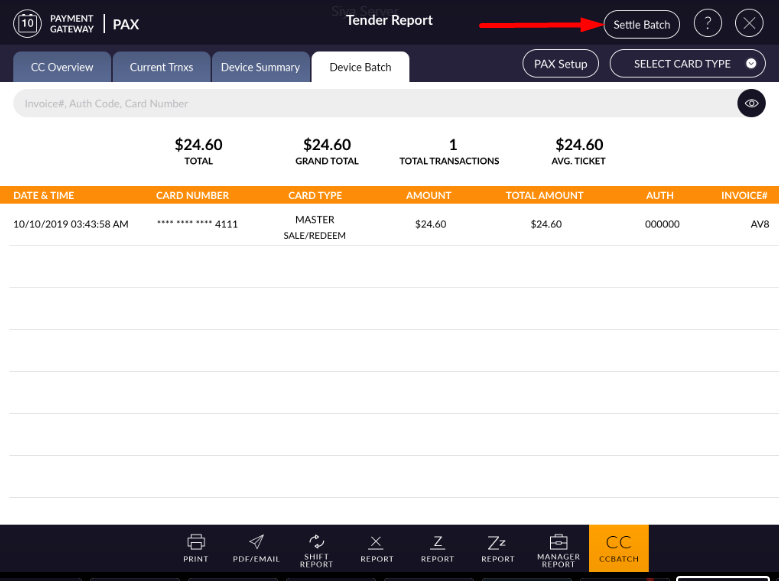
Task: Switch to the CC Overview tab
Action: click(62, 67)
